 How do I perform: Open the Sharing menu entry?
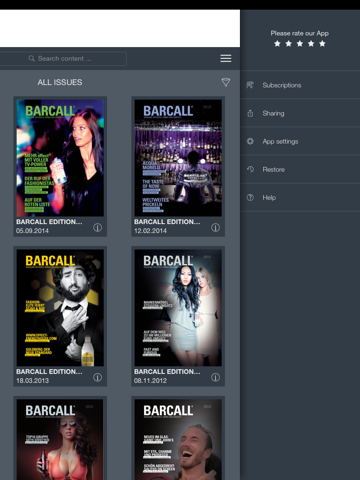(300, 113)
